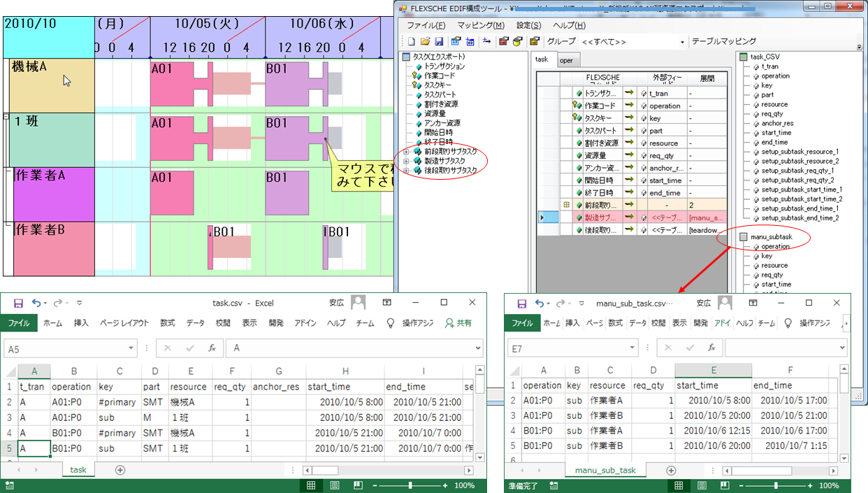Click the Open folder icon in EDIF toolbar

[x=425, y=42]
